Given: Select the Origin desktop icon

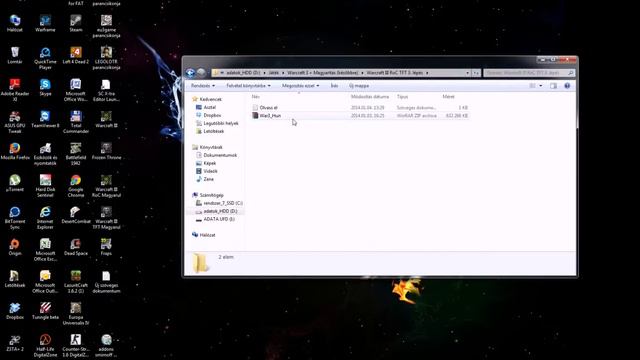Looking at the screenshot, I should [15, 247].
